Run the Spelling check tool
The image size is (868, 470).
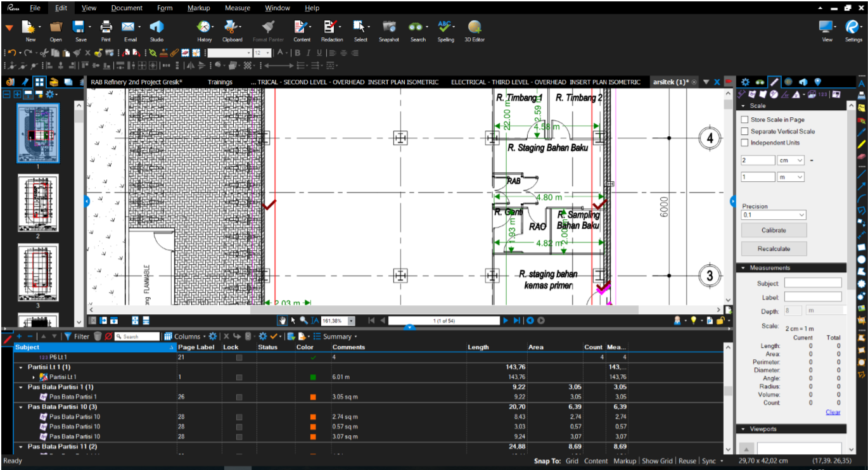tap(445, 27)
